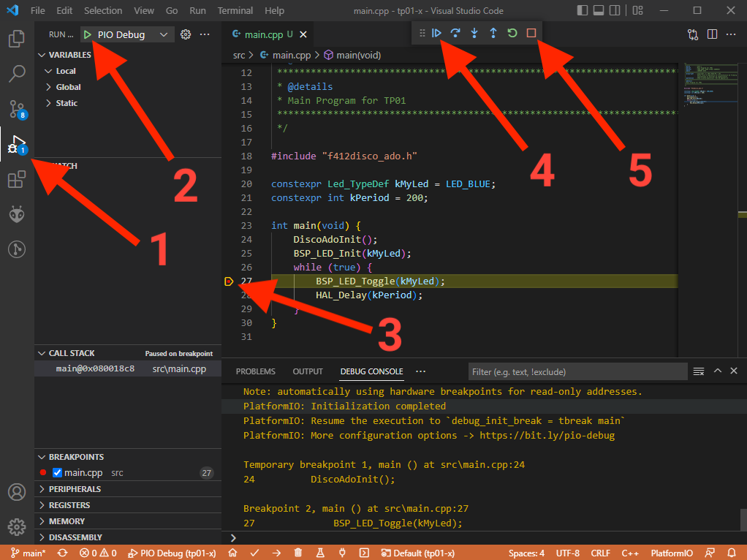This screenshot has width=747, height=560.
Task: Open the Search view in activity bar
Action: point(17,73)
